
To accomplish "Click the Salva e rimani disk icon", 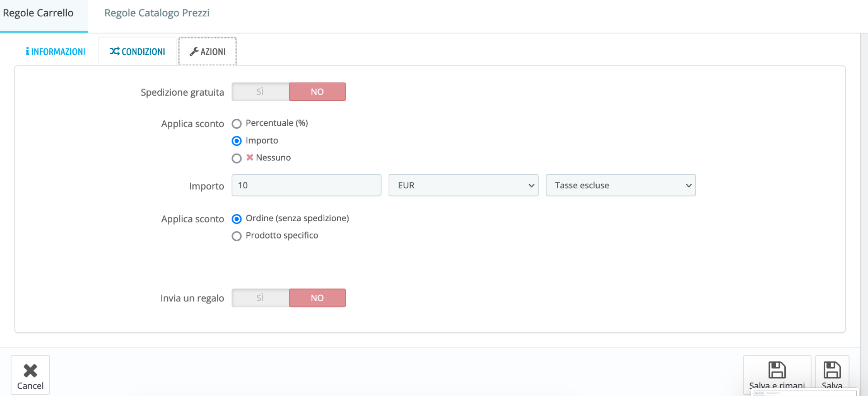I will (x=777, y=370).
